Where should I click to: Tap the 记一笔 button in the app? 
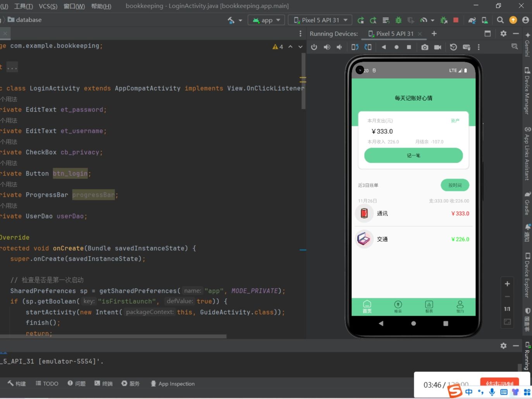(x=413, y=155)
